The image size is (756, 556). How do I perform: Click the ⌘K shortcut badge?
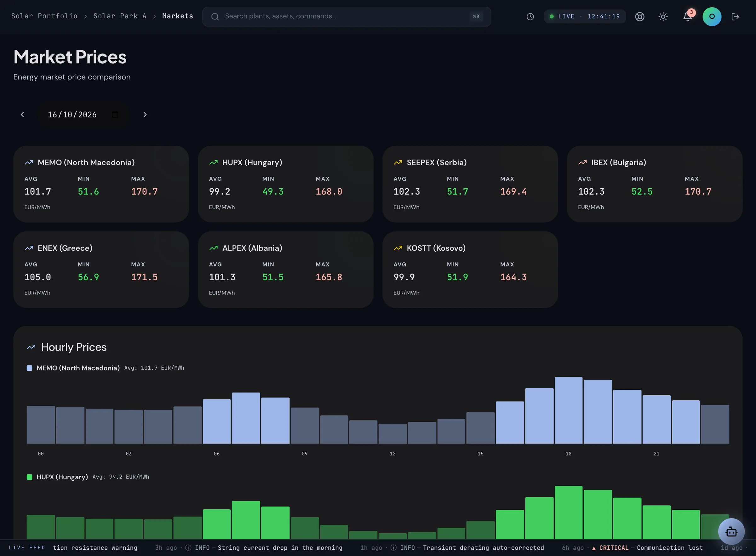(476, 16)
